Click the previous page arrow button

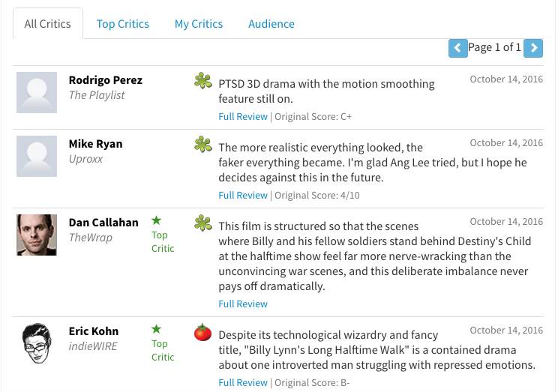[x=457, y=48]
